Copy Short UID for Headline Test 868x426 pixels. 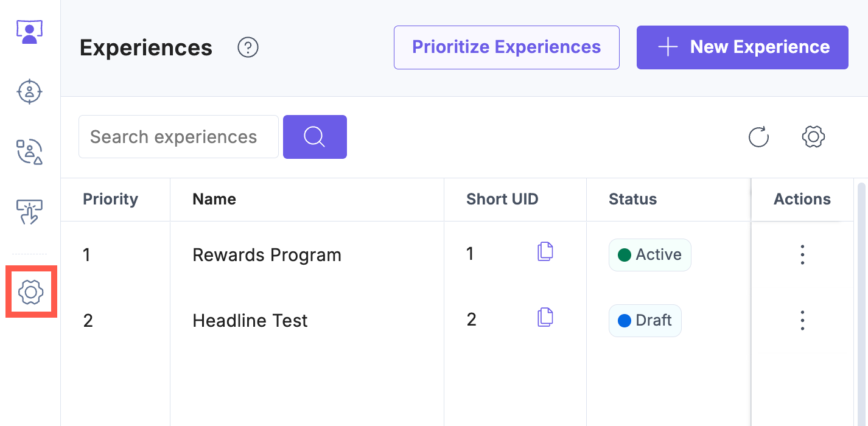point(545,318)
